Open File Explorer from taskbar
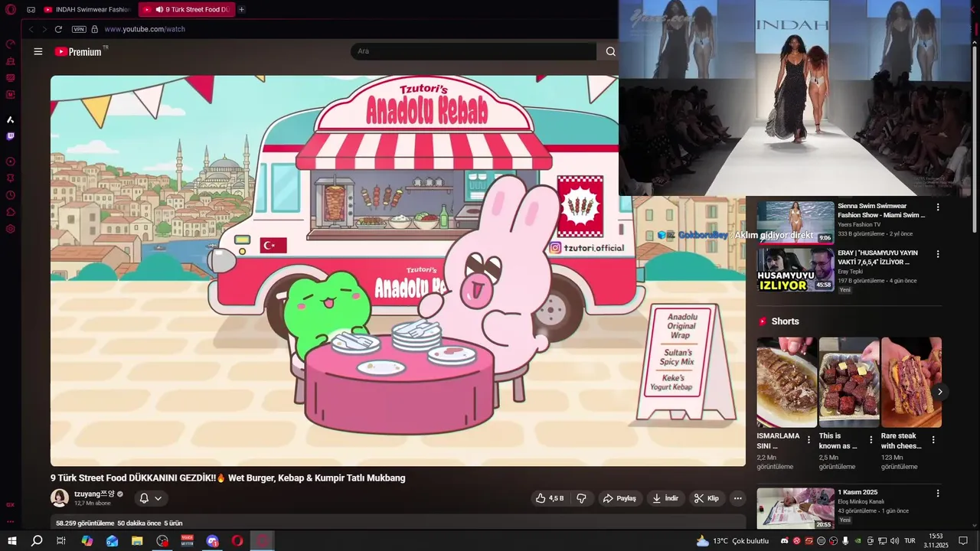 click(137, 541)
